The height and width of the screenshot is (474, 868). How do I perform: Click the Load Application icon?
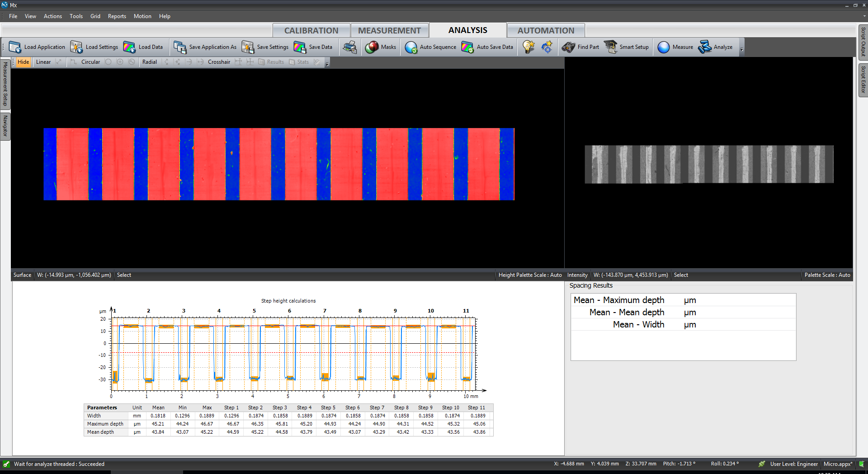[x=15, y=47]
